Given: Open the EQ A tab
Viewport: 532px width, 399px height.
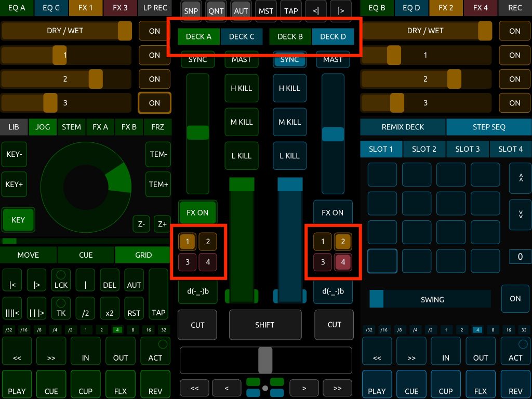Looking at the screenshot, I should point(17,8).
